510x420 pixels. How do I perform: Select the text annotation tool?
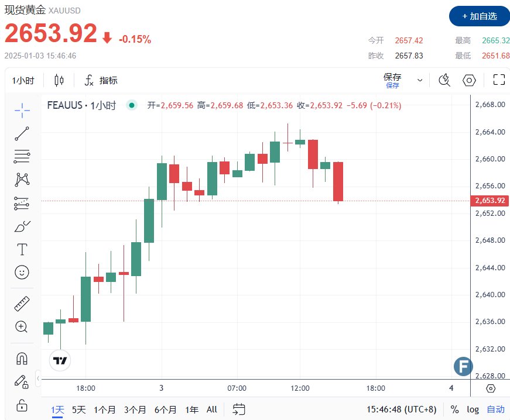pyautogui.click(x=22, y=250)
